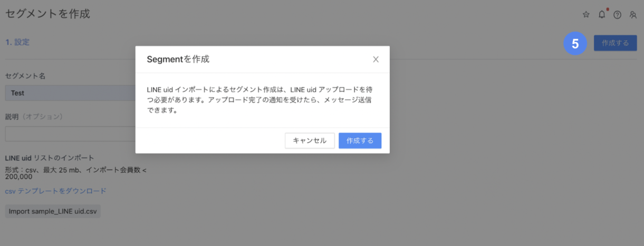Screen dimensions: 644x246
Task: Open help via question mark icon
Action: [617, 15]
